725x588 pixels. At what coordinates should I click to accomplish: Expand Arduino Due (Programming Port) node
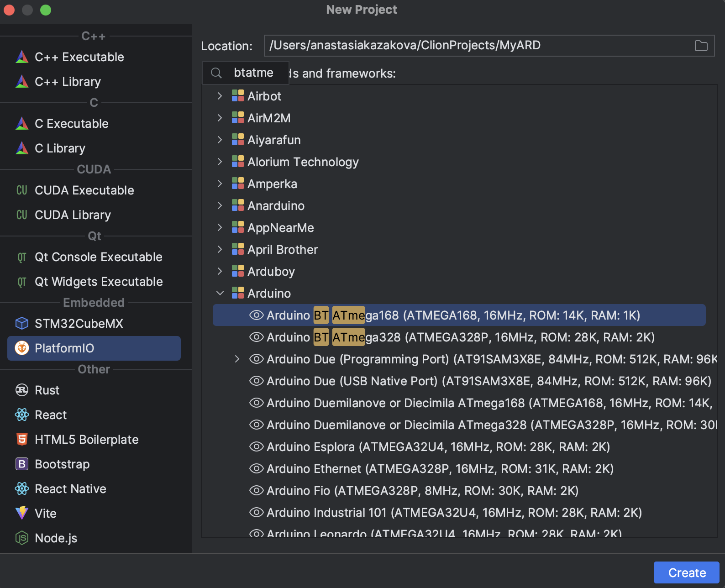[x=237, y=359]
